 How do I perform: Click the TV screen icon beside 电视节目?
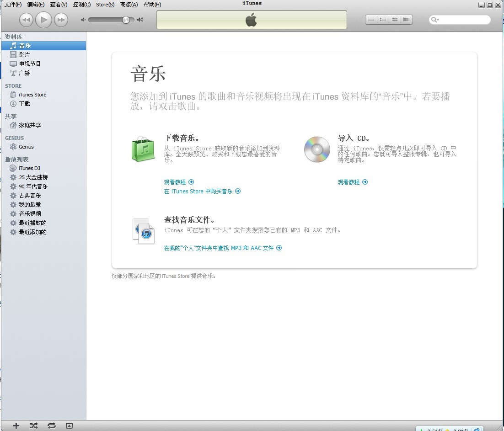click(13, 64)
